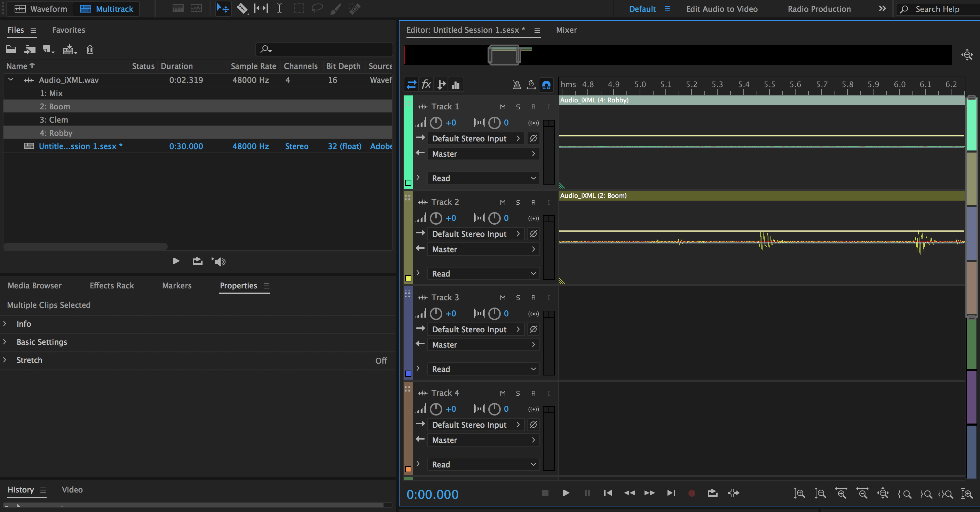This screenshot has height=512, width=980.
Task: Show the Effects rack via fx icon
Action: pos(426,85)
